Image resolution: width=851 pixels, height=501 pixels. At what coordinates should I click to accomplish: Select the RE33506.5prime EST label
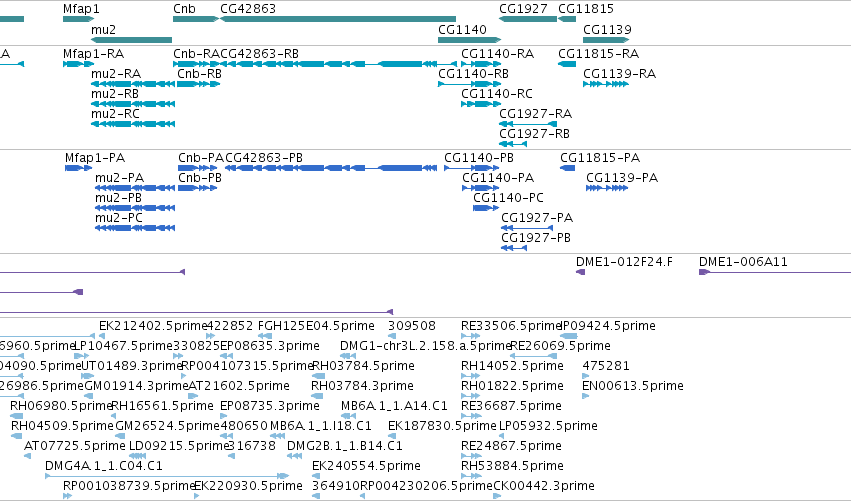coord(511,326)
